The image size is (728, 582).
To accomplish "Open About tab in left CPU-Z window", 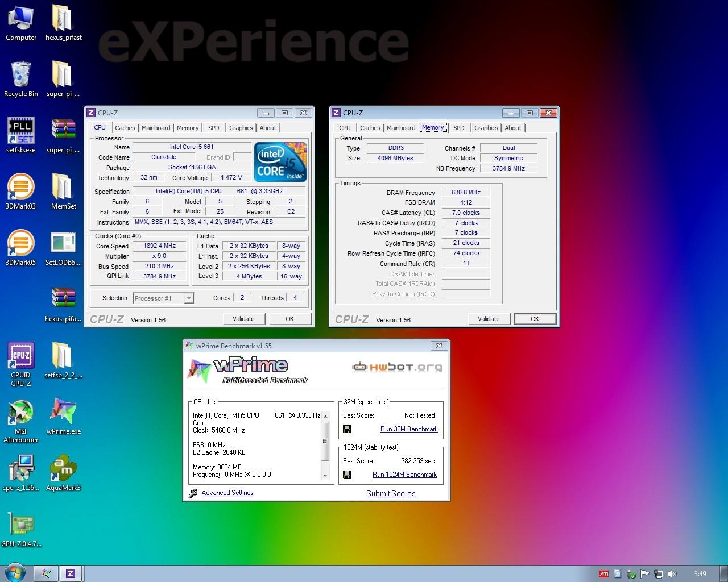I will (x=268, y=128).
